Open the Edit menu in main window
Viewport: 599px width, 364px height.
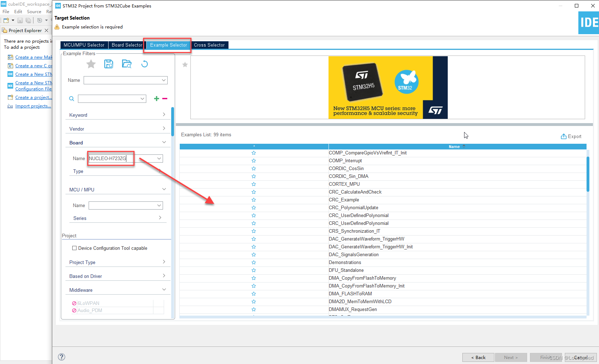click(x=18, y=11)
